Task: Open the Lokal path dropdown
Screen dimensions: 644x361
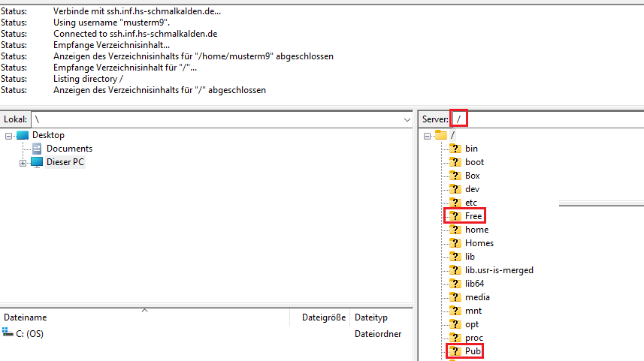Action: coord(407,119)
